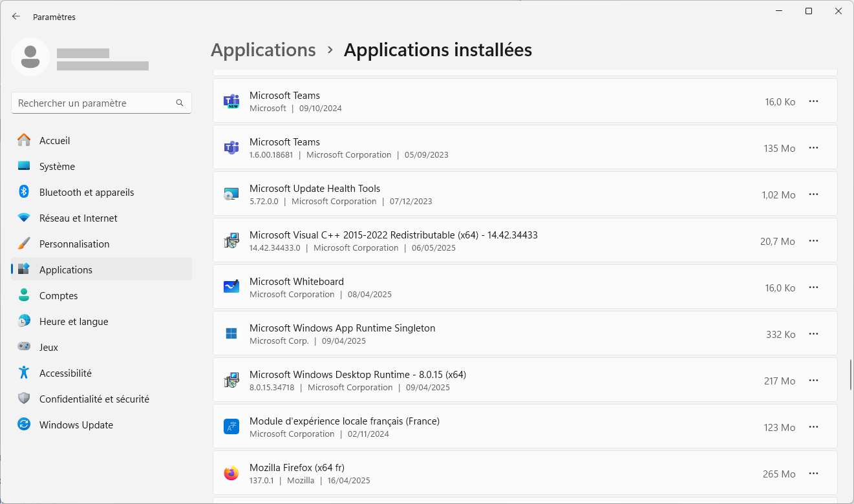
Task: Click the Microsoft Whiteboard app icon
Action: click(x=231, y=286)
